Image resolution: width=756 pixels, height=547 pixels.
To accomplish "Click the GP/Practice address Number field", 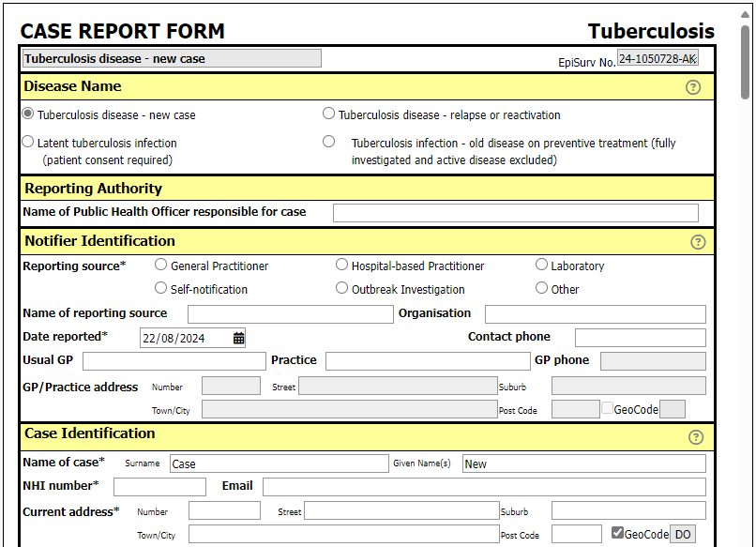I will [231, 387].
